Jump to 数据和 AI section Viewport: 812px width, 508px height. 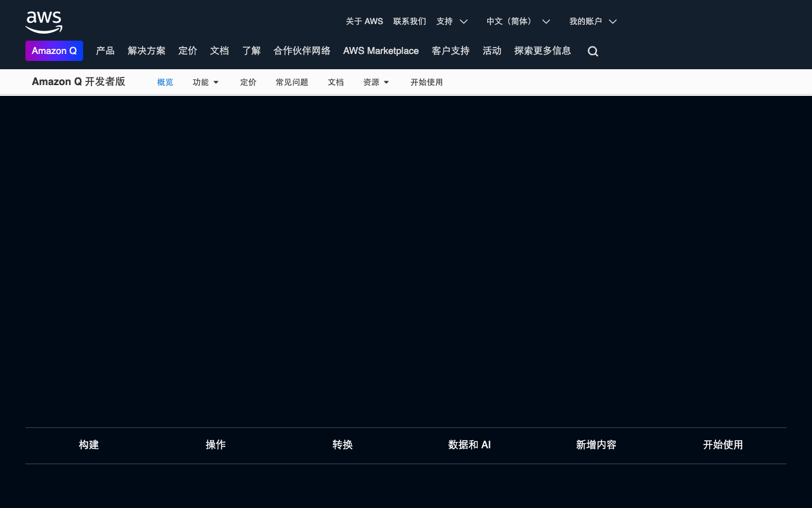pyautogui.click(x=469, y=445)
